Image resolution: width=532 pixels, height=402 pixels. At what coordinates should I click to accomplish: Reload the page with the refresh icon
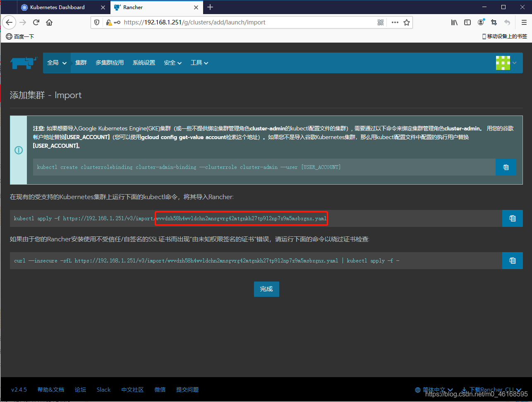[36, 22]
